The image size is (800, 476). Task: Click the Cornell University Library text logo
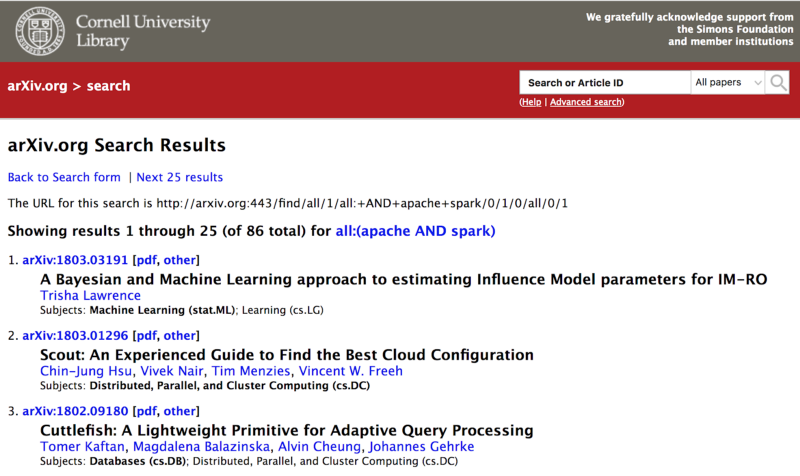(143, 31)
